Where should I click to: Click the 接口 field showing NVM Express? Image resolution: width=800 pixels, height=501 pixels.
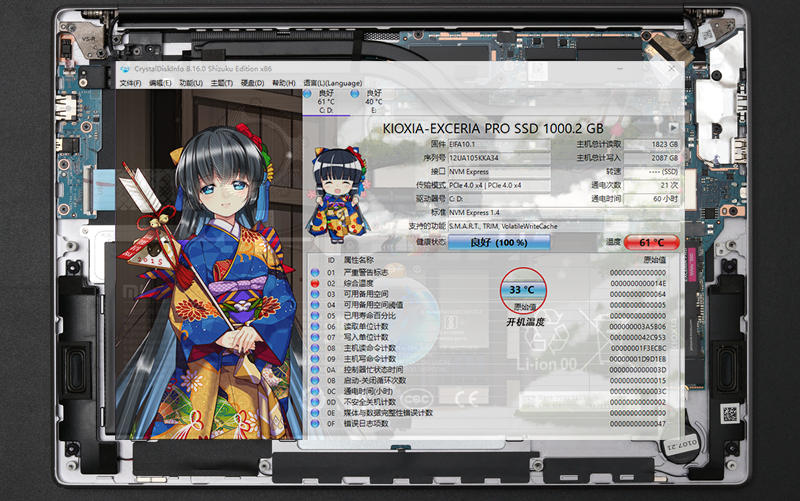[499, 171]
